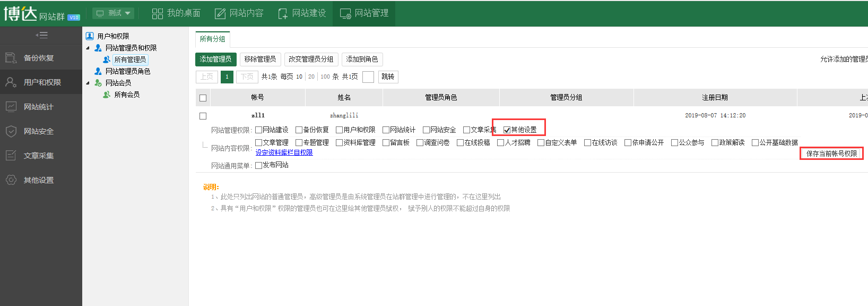The width and height of the screenshot is (868, 306).
Task: Collapse the sidebar with the menu icon
Action: pos(41,35)
